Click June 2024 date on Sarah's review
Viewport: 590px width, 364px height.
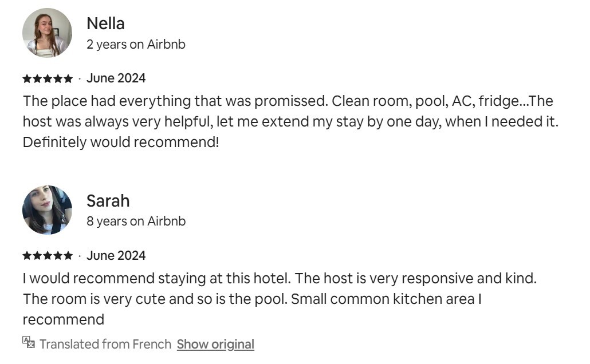point(116,256)
